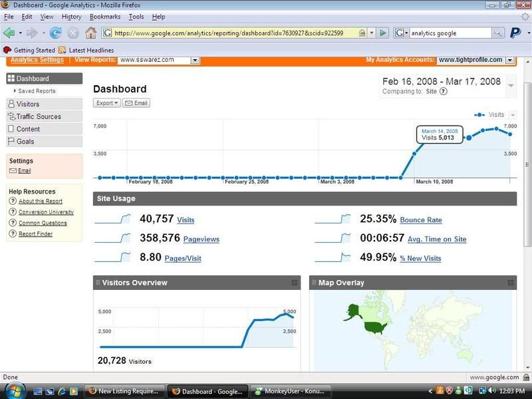
Task: Expand the date range selector arrow
Action: 511,85
